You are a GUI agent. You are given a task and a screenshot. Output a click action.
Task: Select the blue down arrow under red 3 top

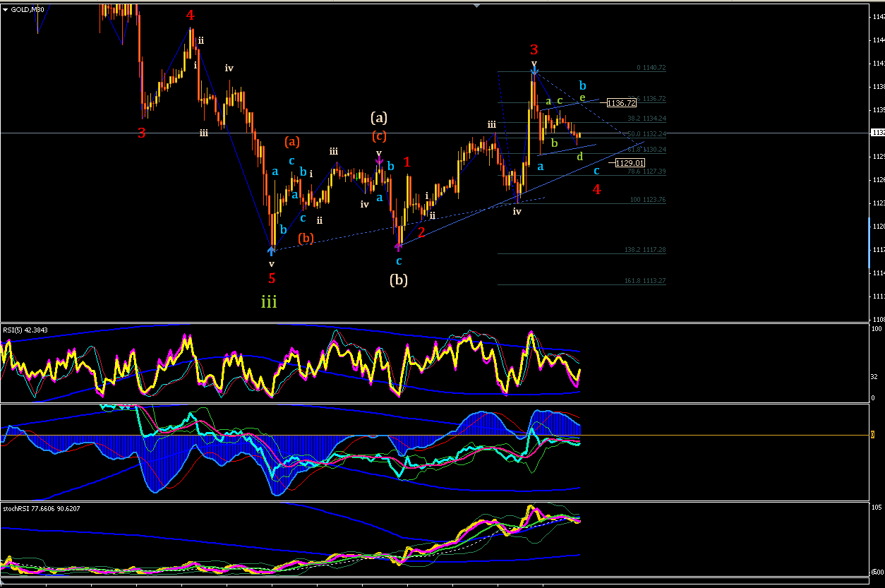tap(534, 71)
